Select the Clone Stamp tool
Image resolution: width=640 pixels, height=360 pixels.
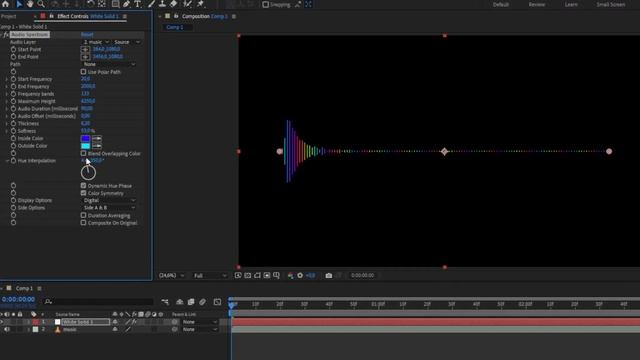point(162,4)
